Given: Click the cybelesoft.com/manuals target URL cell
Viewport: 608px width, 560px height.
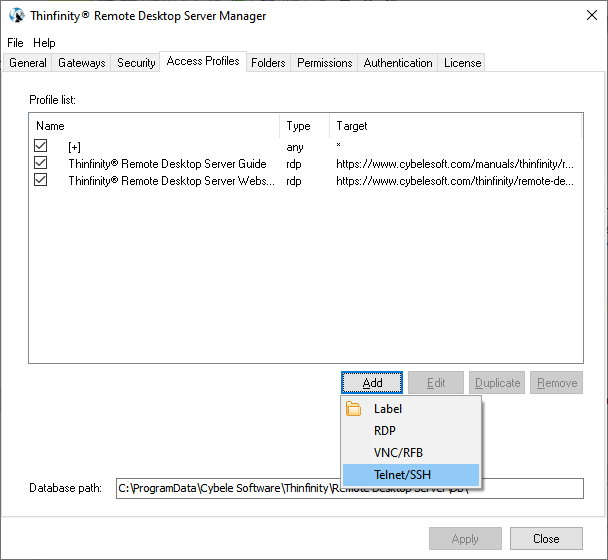Looking at the screenshot, I should [455, 164].
